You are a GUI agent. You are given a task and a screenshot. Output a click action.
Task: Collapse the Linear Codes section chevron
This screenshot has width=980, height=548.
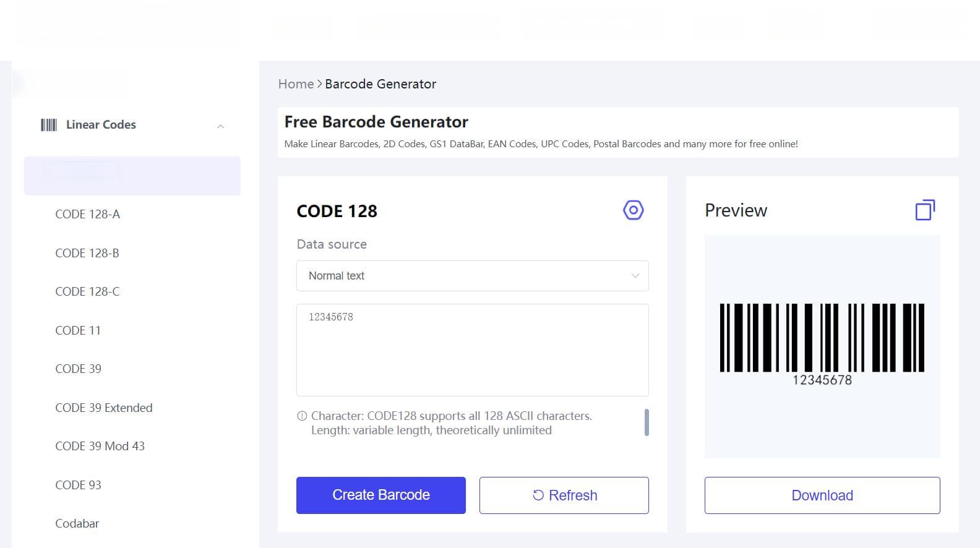[220, 126]
